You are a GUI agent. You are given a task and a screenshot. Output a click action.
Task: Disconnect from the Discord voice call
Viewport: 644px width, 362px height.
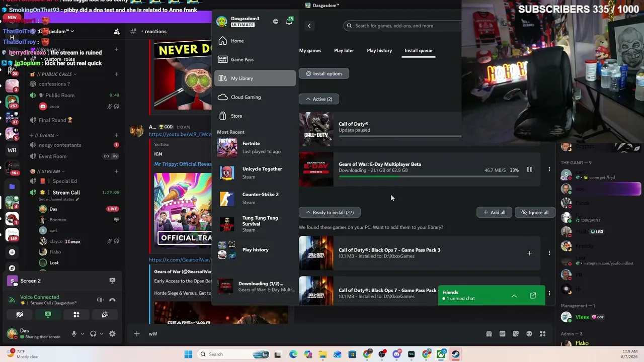pyautogui.click(x=112, y=300)
